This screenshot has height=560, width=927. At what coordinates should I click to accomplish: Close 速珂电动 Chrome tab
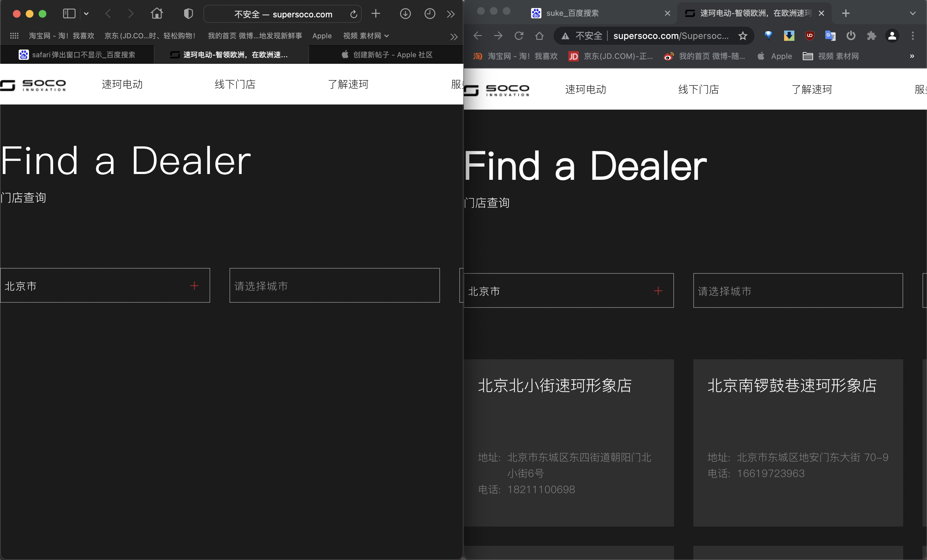pyautogui.click(x=822, y=13)
